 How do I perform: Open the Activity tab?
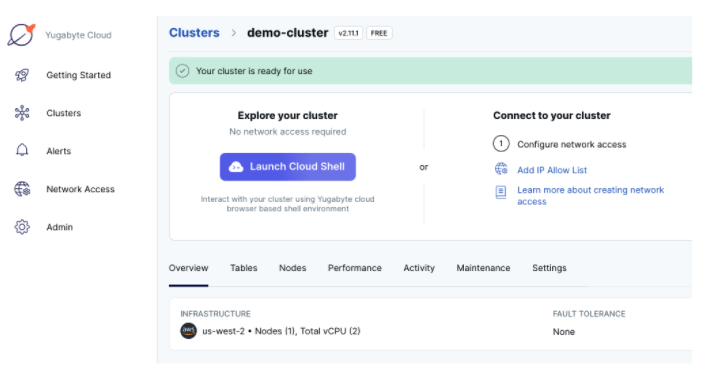(419, 268)
